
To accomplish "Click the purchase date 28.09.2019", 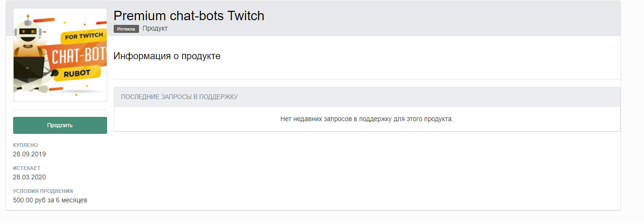I will coord(29,154).
